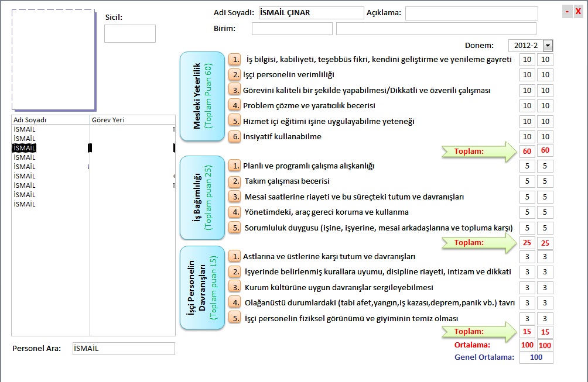Click number 6 button beside İnsiyatif kullanabilme
588x382 pixels.
click(235, 136)
